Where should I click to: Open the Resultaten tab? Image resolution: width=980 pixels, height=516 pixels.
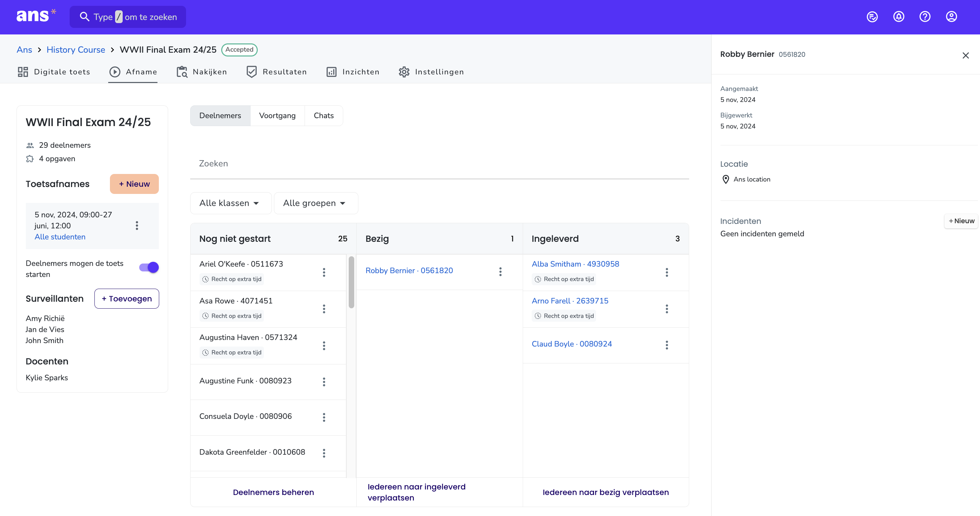coord(277,72)
